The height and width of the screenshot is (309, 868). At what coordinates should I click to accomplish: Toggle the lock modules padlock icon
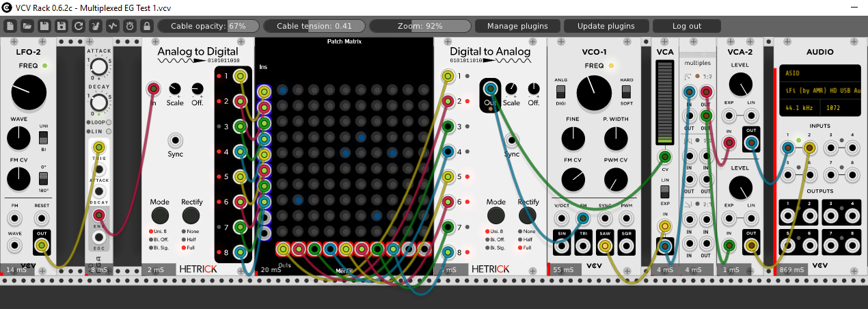(x=147, y=26)
